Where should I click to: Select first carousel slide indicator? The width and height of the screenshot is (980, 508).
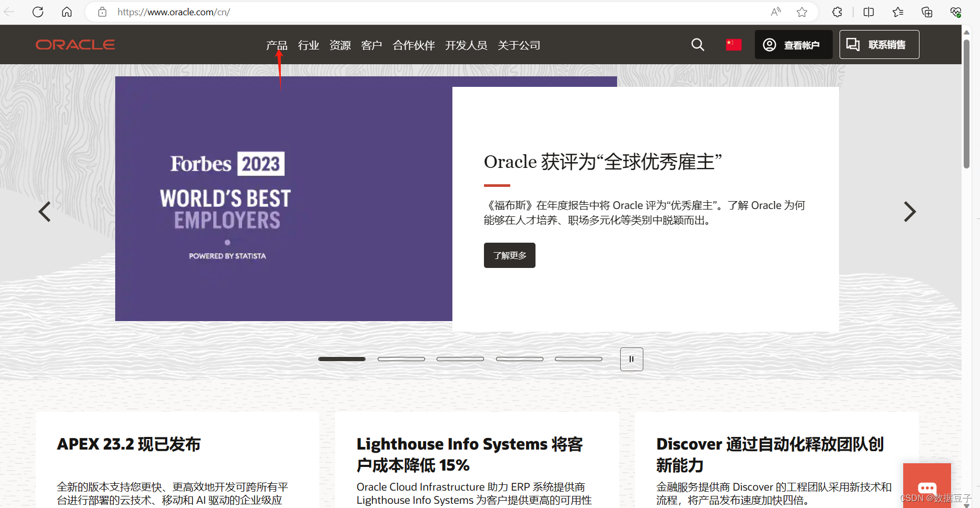click(342, 359)
